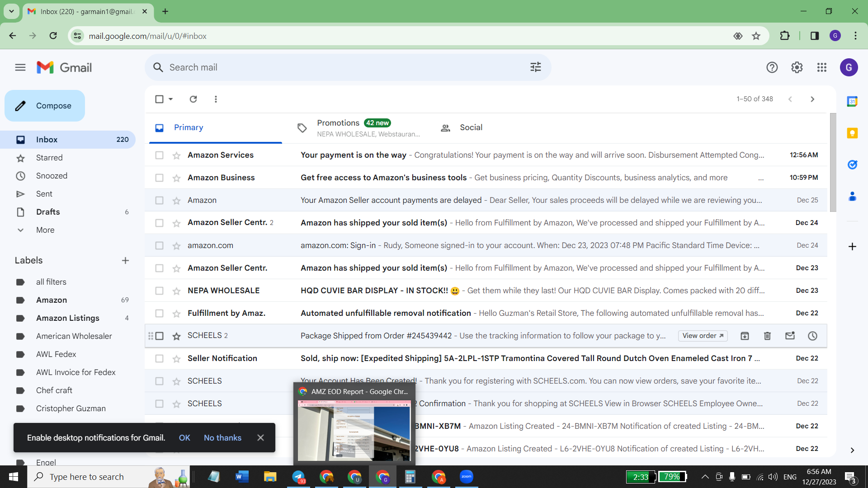Reload the browser page
This screenshot has height=488, width=868.
coord(53,36)
